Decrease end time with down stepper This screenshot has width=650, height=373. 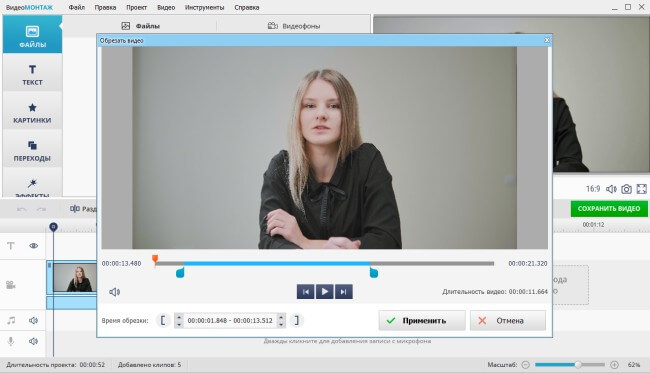coord(281,324)
